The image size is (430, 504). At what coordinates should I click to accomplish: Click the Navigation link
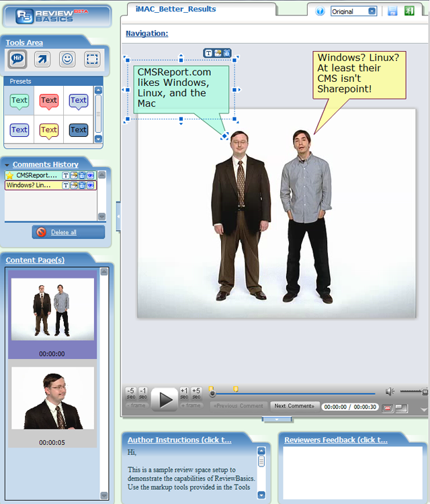(146, 34)
